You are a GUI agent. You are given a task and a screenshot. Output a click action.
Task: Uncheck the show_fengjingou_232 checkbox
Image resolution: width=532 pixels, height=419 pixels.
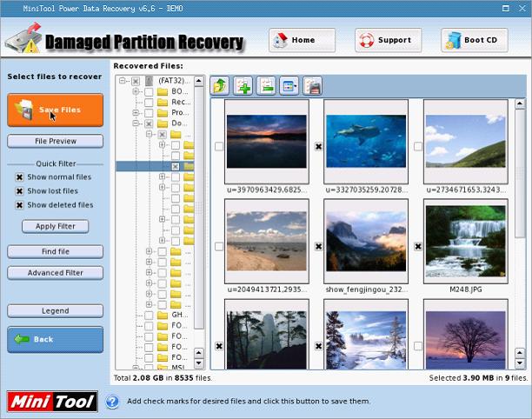(x=318, y=246)
